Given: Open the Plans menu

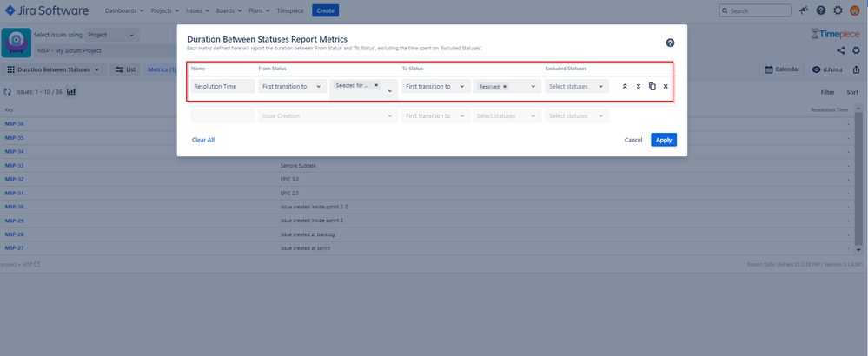Looking at the screenshot, I should pyautogui.click(x=259, y=10).
